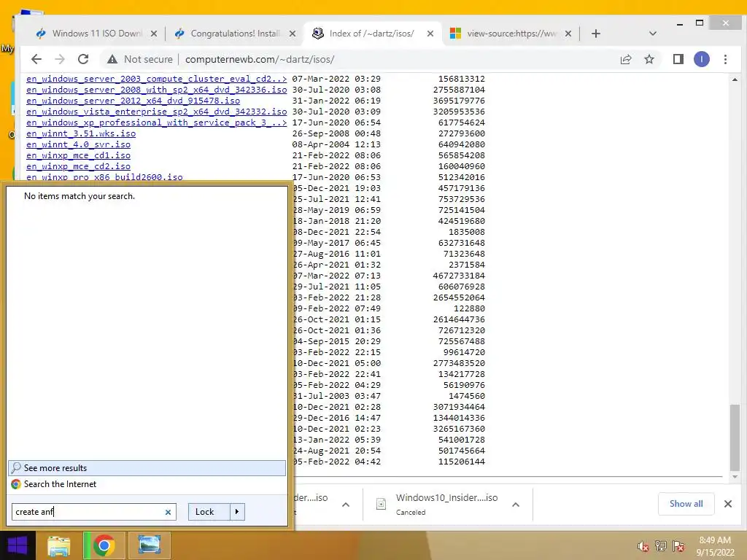The image size is (747, 560).
Task: Click See more results in Start menu
Action: pos(147,468)
